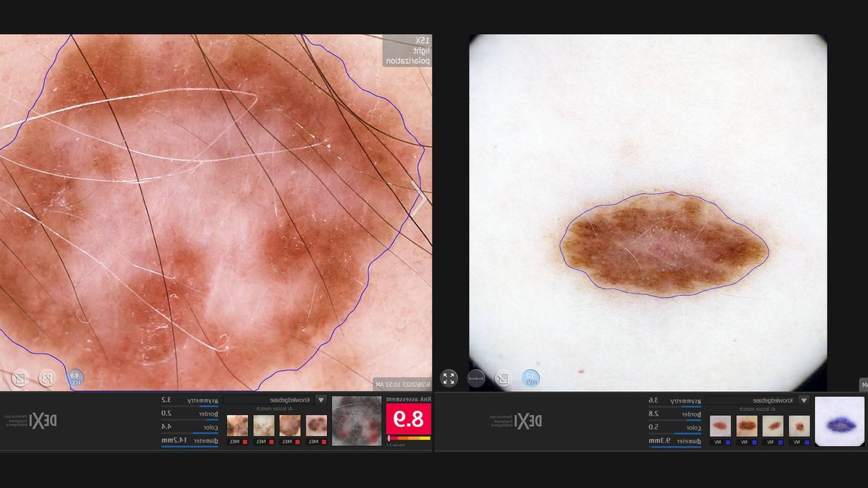Click the diameter 9.3mm score row
This screenshot has height=488, width=868.
676,441
